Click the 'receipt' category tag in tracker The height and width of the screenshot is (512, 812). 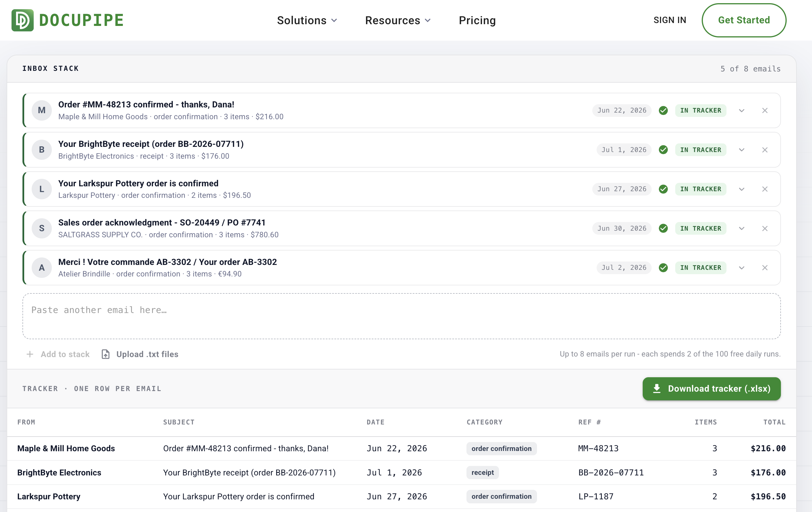pos(483,473)
